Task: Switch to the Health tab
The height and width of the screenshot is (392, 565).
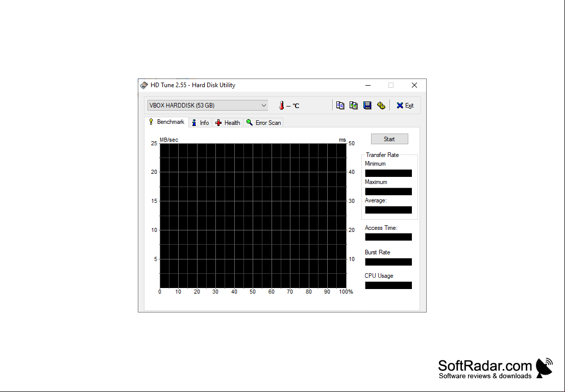Action: click(228, 123)
